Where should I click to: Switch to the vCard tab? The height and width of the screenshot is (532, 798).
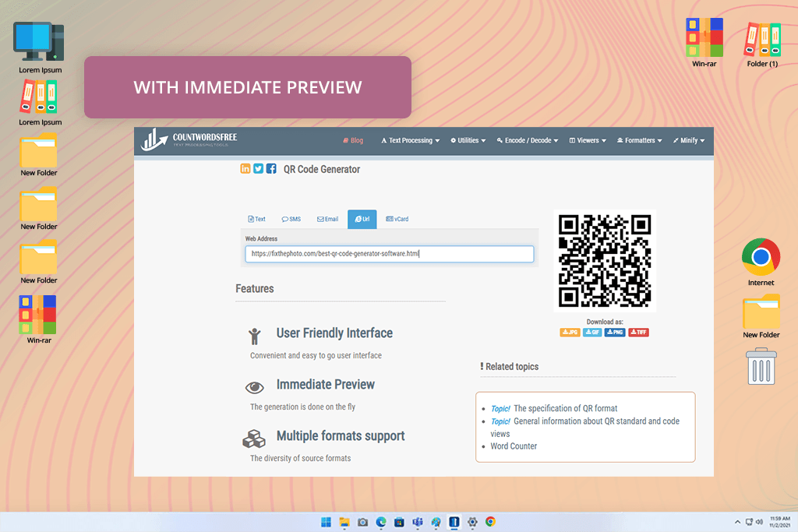[397, 219]
